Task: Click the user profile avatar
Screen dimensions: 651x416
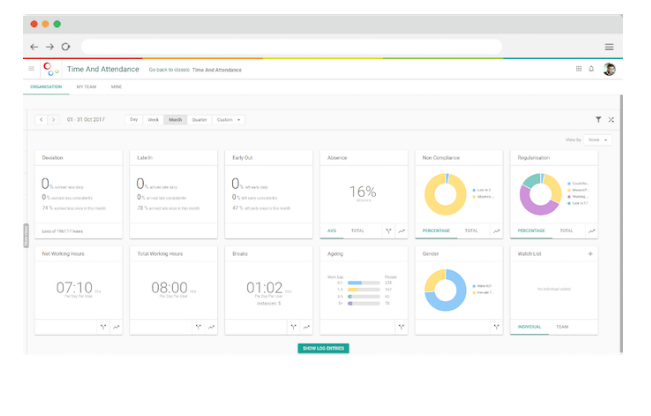Action: click(609, 69)
